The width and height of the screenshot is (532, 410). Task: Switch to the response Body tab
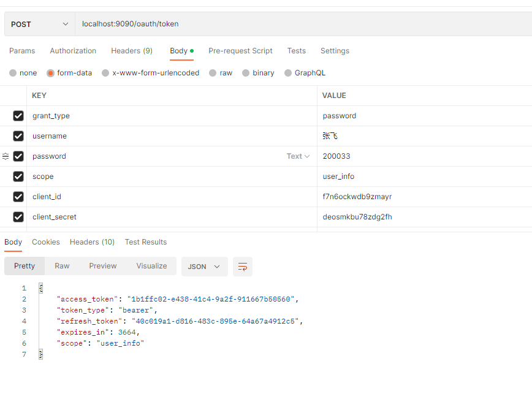(x=13, y=242)
